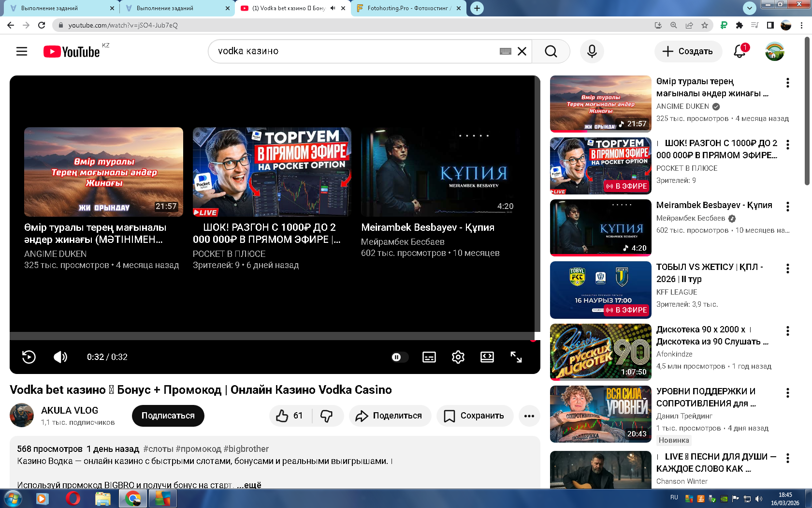Open end-screen Meirambek Besbayev Құпия thumbnail
812x508 pixels.
point(440,172)
